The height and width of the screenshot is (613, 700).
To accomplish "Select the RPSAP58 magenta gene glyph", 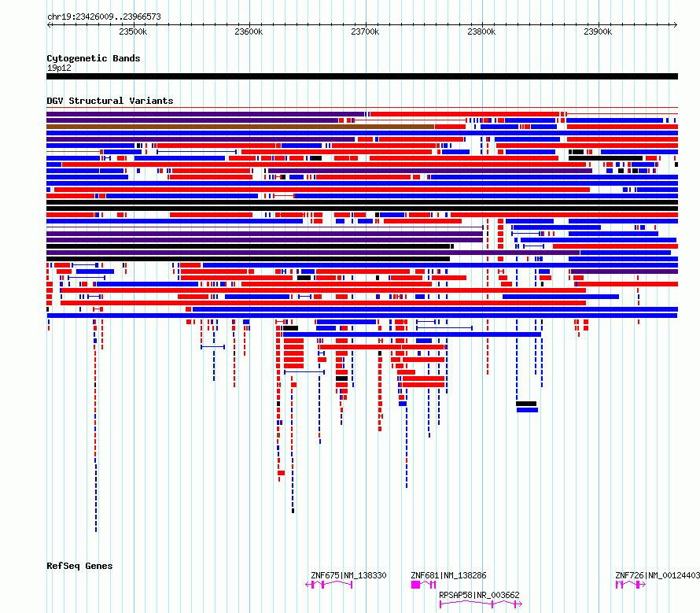I will (x=481, y=604).
